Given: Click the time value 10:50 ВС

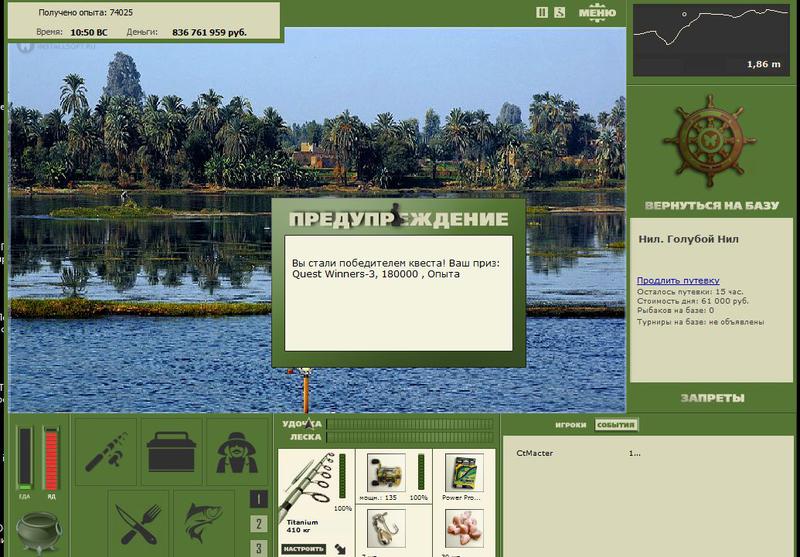Looking at the screenshot, I should click(89, 32).
